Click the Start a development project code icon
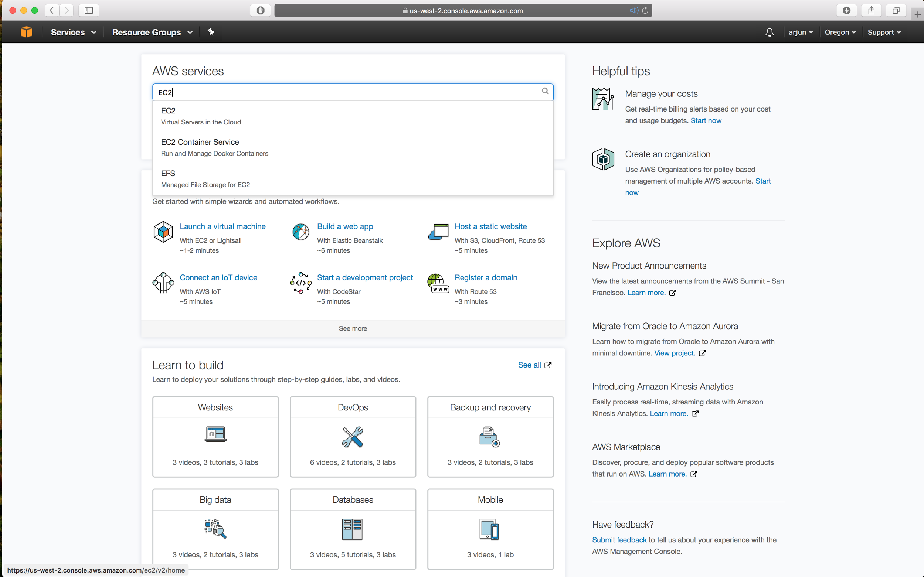Image resolution: width=924 pixels, height=577 pixels. tap(300, 283)
